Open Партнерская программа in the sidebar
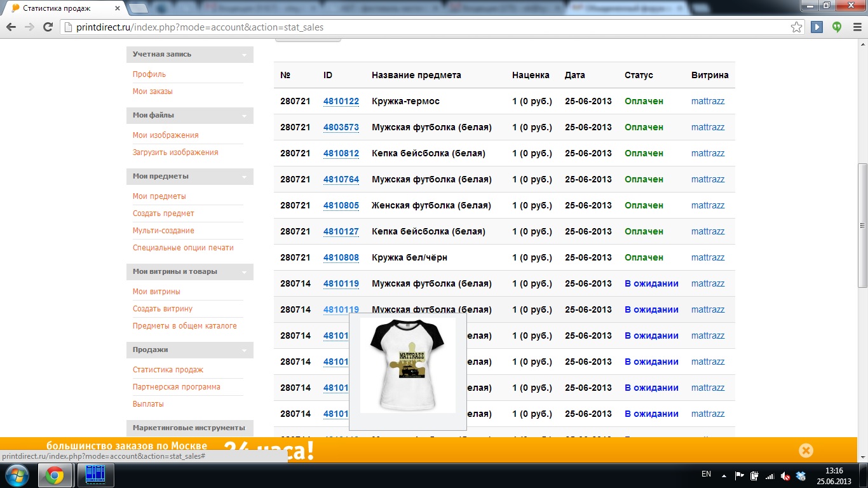The image size is (868, 488). pos(176,387)
